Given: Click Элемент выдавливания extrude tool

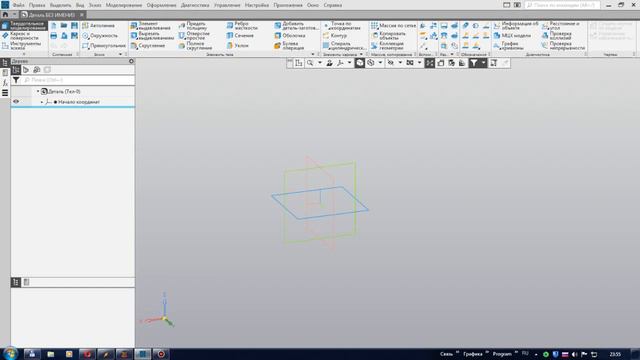Looking at the screenshot, I should (151, 26).
